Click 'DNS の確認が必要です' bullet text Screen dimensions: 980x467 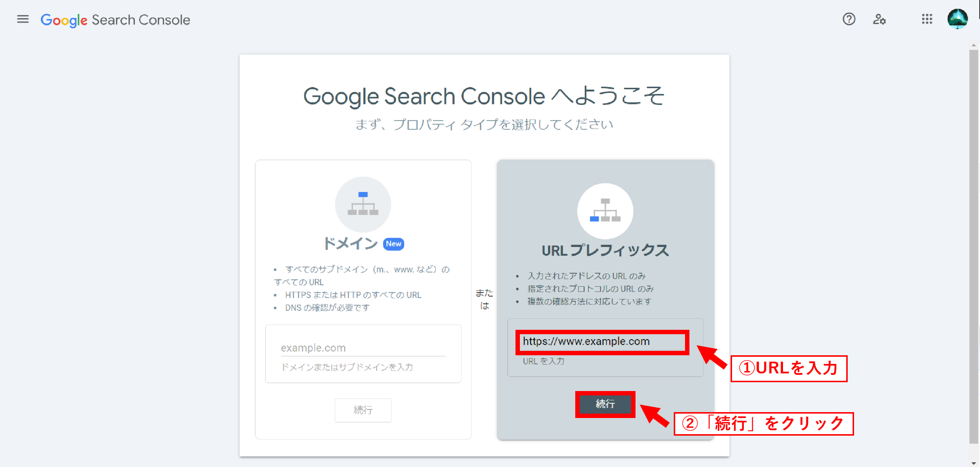pyautogui.click(x=327, y=308)
